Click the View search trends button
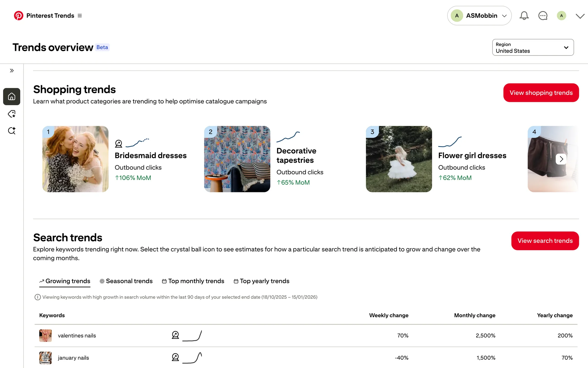The width and height of the screenshot is (588, 368). pos(545,241)
